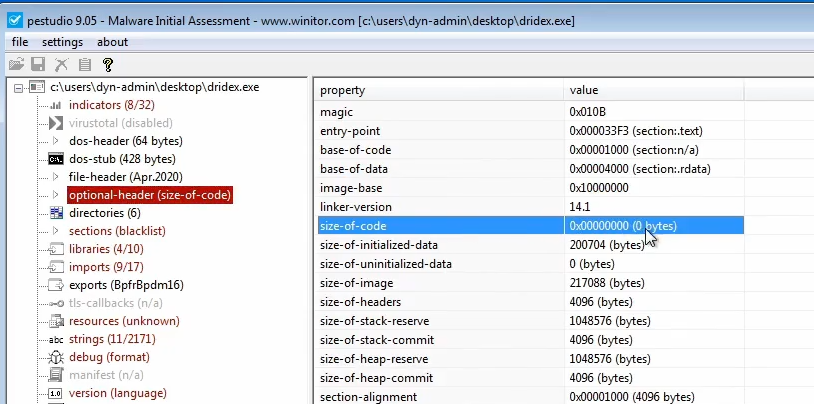Screen dimensions: 814x404
Task: Select imports (9/17) tree item
Action: 106,267
